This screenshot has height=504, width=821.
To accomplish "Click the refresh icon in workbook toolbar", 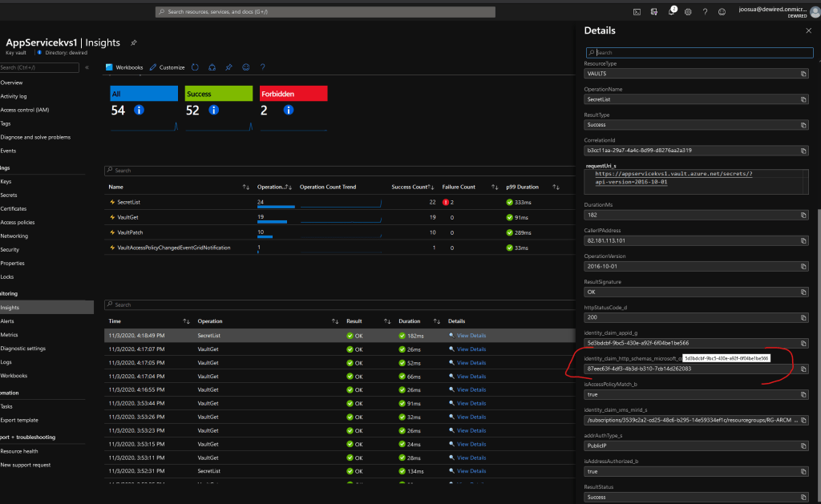I will (193, 67).
